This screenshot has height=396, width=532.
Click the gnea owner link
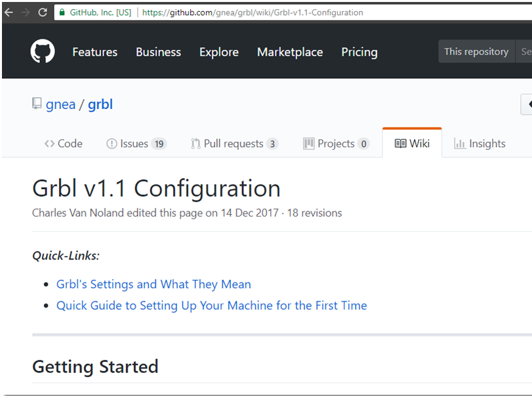pos(60,104)
